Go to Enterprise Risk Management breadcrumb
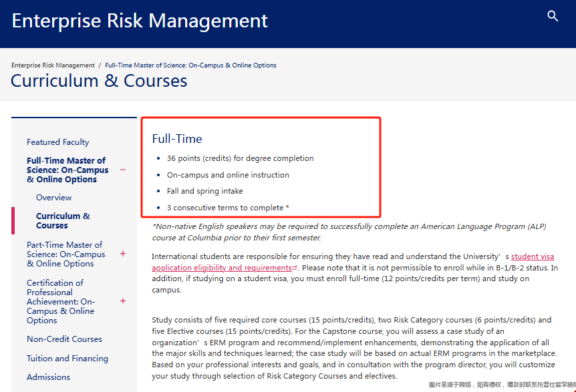 53,65
